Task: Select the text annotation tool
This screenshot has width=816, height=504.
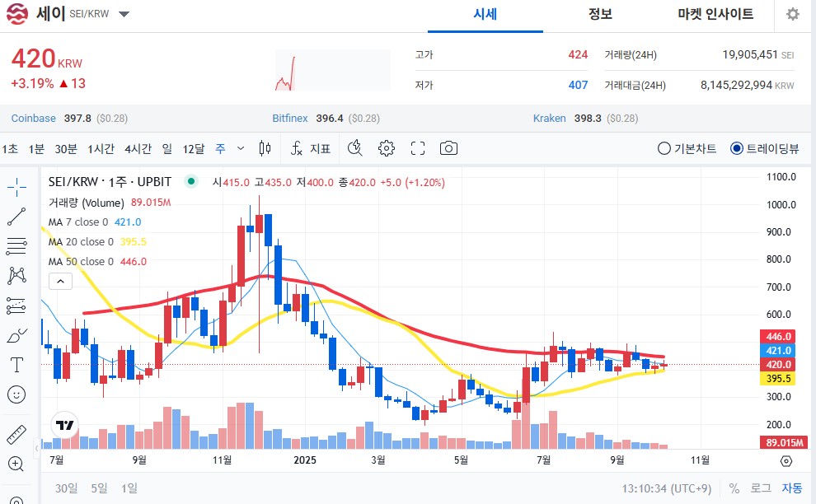Action: click(x=16, y=365)
